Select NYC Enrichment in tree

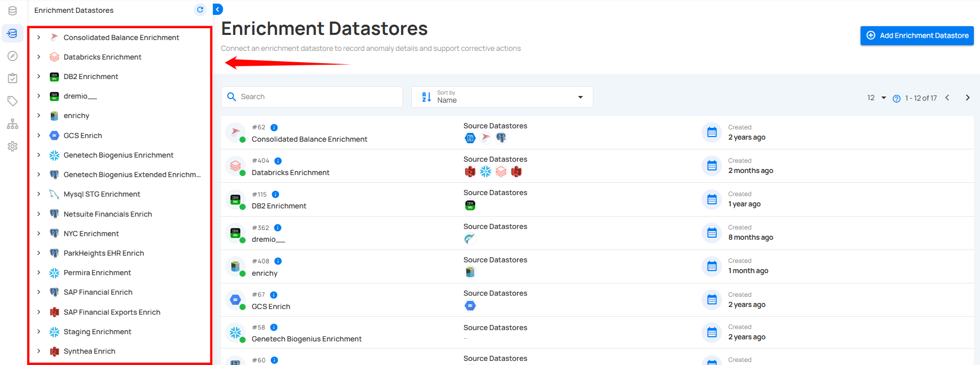coord(91,234)
